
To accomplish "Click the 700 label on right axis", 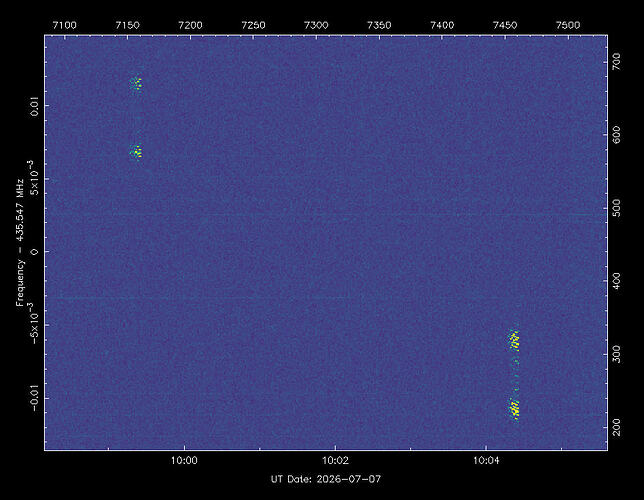I will [x=616, y=62].
